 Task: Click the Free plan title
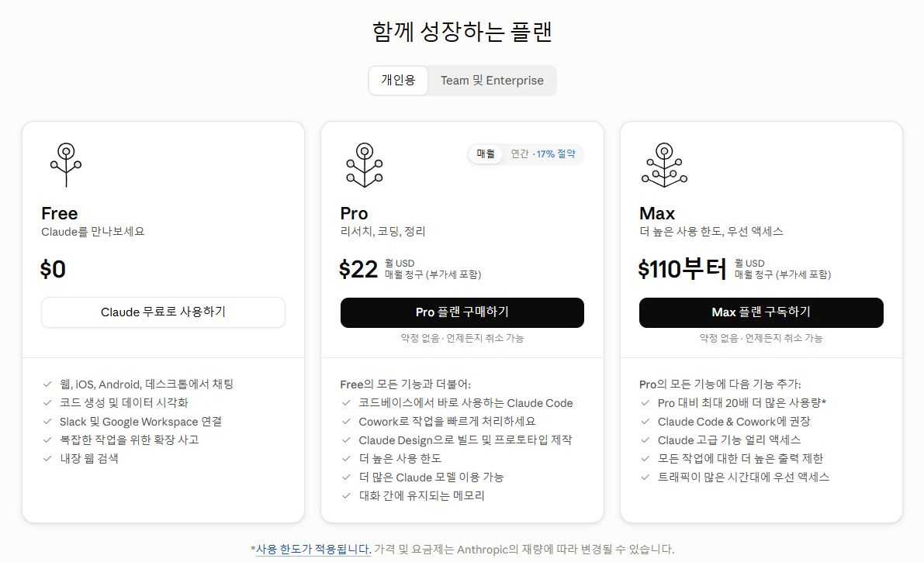point(60,213)
